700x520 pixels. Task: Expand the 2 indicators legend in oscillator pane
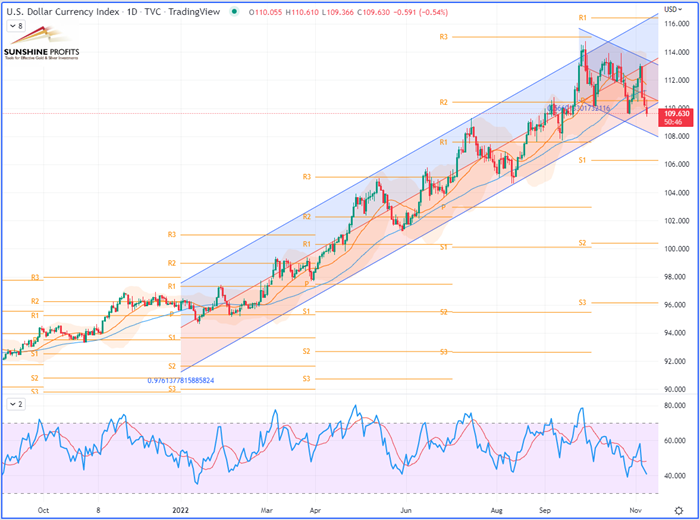coord(16,403)
